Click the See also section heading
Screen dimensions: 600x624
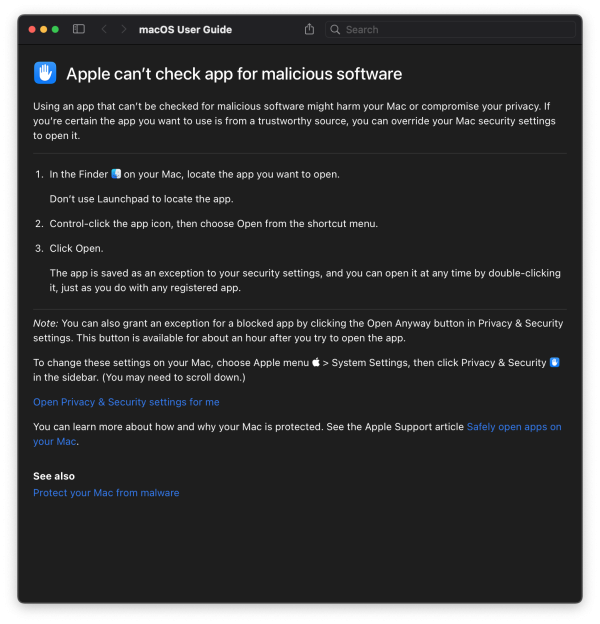click(54, 476)
